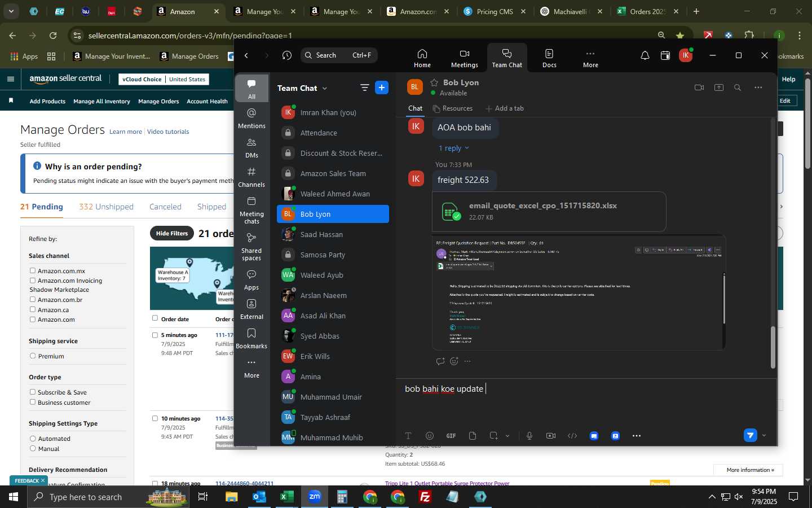The height and width of the screenshot is (508, 812).
Task: Click the blue plus new chat button
Action: [x=382, y=87]
